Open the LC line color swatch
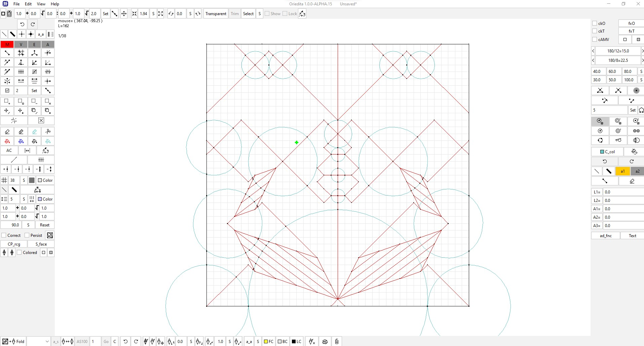Viewport: 644px width, 346px height. (296, 342)
